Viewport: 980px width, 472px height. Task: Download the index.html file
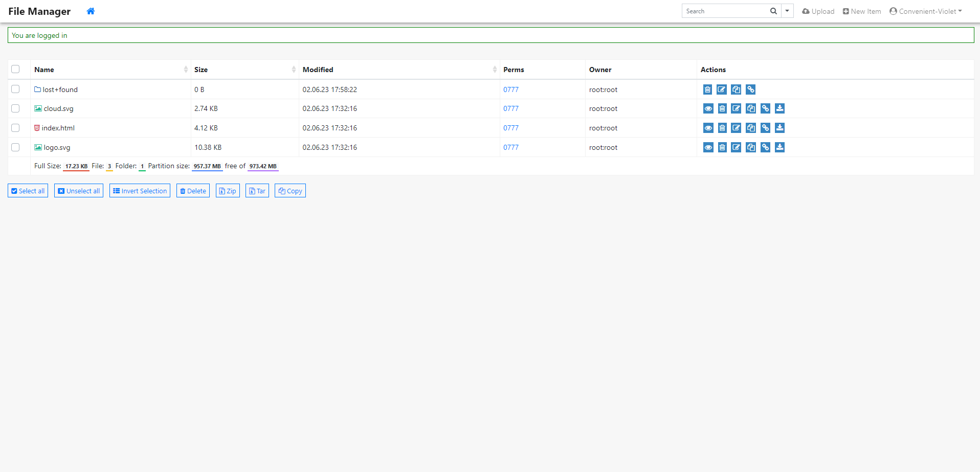tap(780, 128)
